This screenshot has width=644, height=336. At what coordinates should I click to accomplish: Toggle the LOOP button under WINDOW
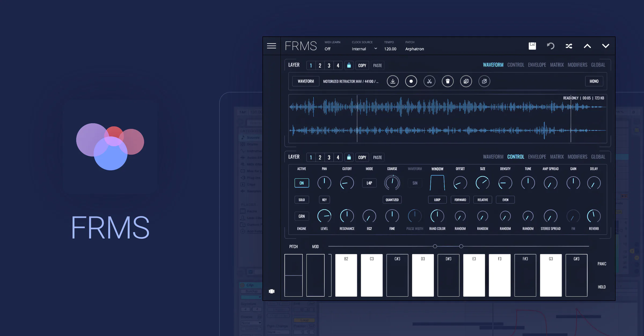[x=437, y=200]
